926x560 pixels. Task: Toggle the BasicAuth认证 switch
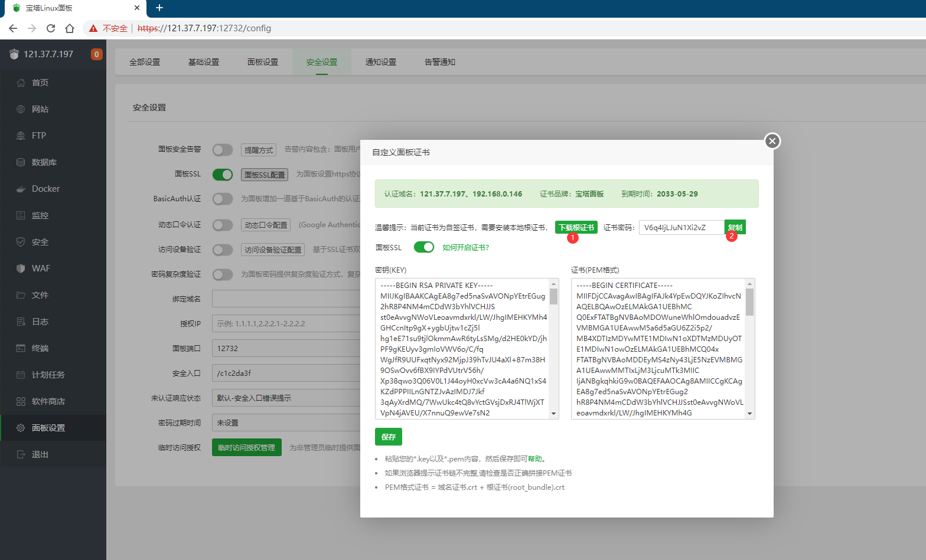click(223, 199)
